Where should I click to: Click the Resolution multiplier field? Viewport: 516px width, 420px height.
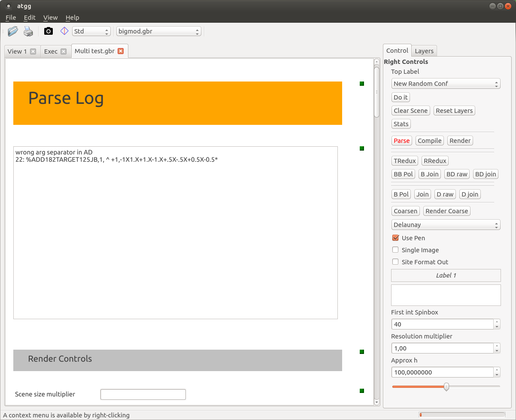coord(443,348)
